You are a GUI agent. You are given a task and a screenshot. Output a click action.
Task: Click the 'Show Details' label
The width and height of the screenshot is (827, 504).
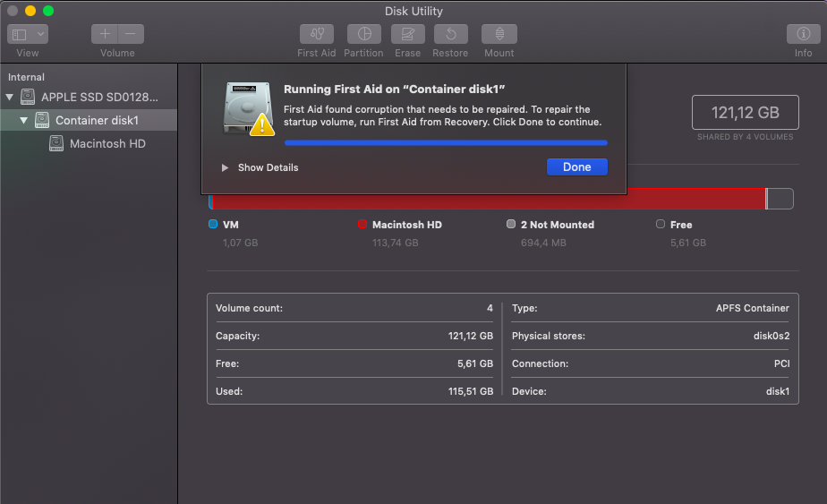coord(268,167)
